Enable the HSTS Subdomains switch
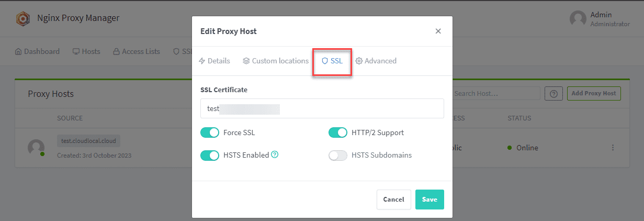The height and width of the screenshot is (221, 644). coord(338,156)
